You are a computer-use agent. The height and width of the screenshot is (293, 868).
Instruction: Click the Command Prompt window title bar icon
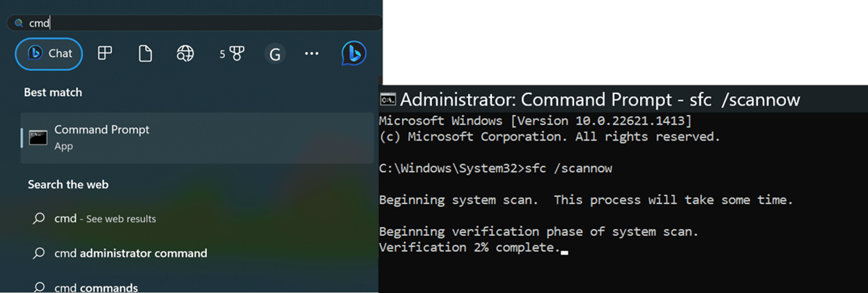coord(388,100)
